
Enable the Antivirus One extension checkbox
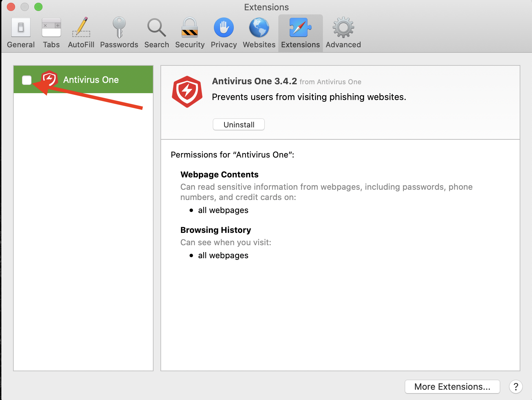pos(27,80)
